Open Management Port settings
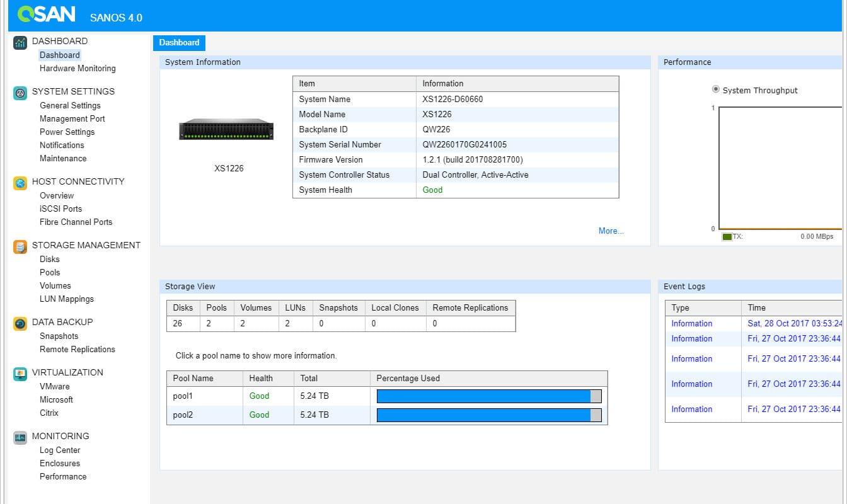847x504 pixels. [x=72, y=118]
